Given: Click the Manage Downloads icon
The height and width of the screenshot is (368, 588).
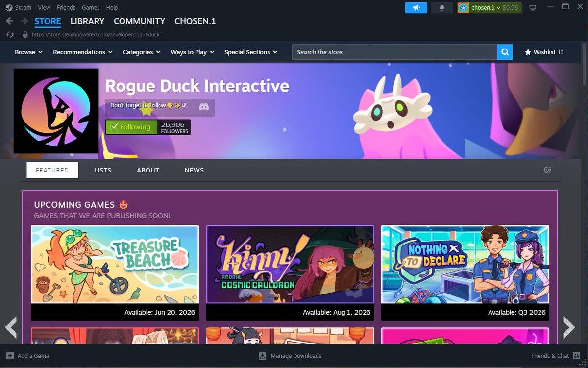Looking at the screenshot, I should tap(262, 356).
